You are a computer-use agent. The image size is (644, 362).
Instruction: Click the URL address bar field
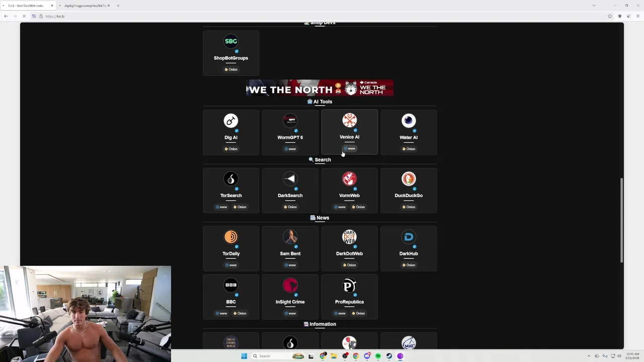pos(322,16)
